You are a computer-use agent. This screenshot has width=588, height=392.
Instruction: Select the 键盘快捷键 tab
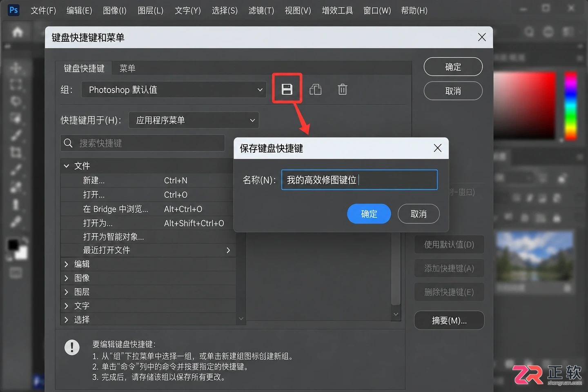tap(84, 68)
